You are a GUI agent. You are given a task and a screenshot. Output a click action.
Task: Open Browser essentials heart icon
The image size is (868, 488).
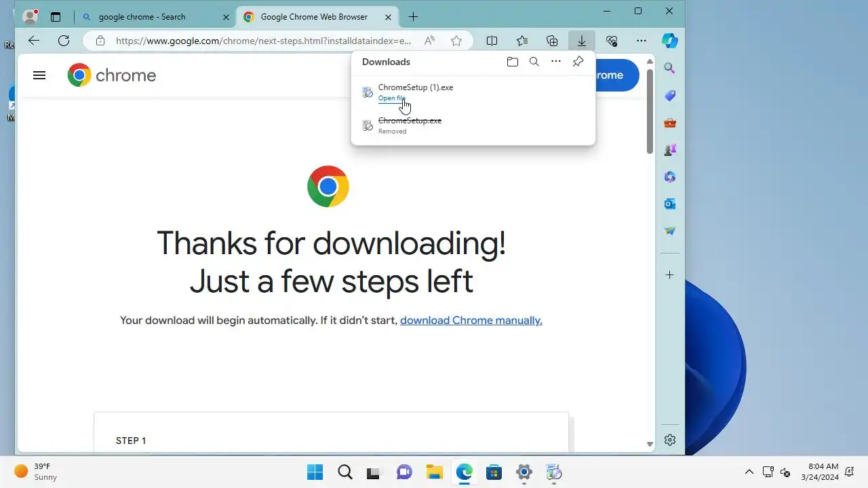[612, 41]
